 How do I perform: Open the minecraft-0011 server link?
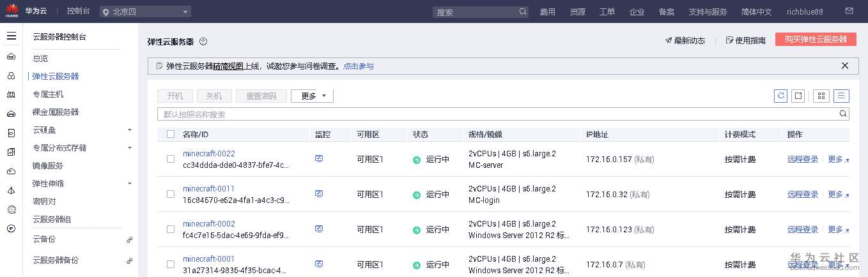208,189
